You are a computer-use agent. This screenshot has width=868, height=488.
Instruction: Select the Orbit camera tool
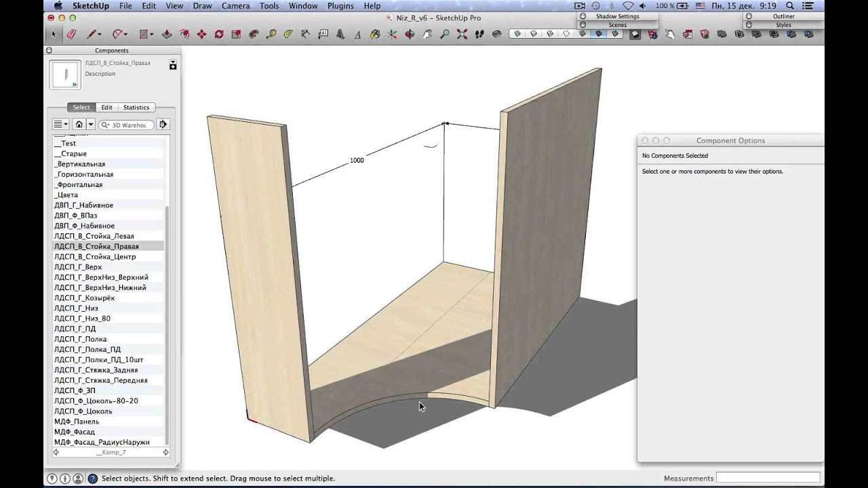pos(409,34)
